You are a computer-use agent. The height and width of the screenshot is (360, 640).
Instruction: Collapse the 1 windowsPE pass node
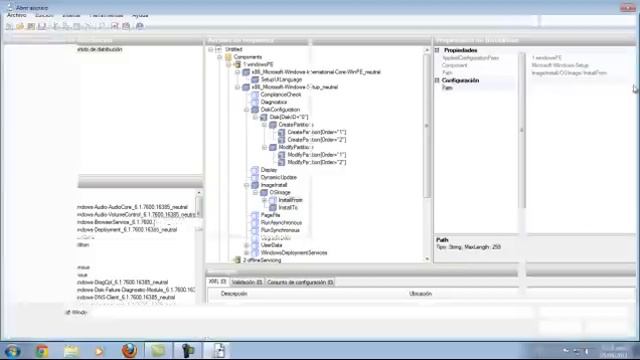click(229, 64)
